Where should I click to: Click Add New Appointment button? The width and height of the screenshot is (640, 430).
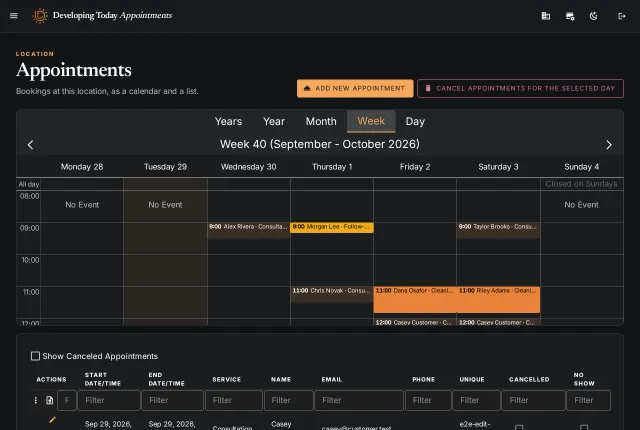pyautogui.click(x=355, y=89)
